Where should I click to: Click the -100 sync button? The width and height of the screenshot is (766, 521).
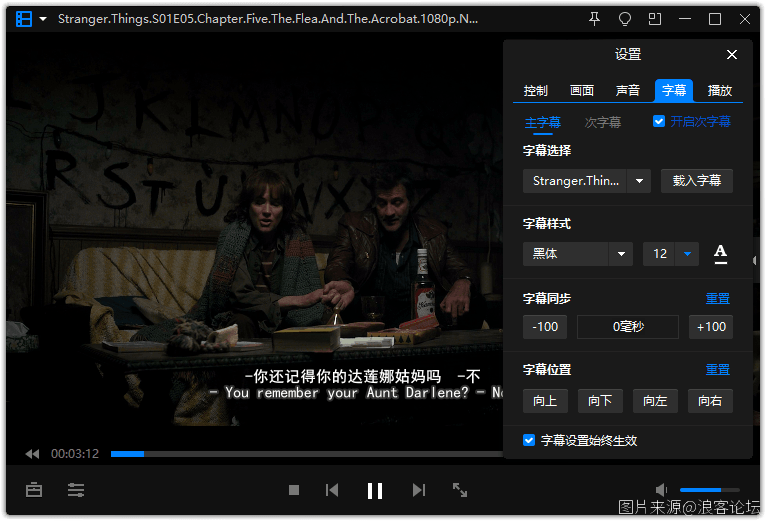(545, 327)
